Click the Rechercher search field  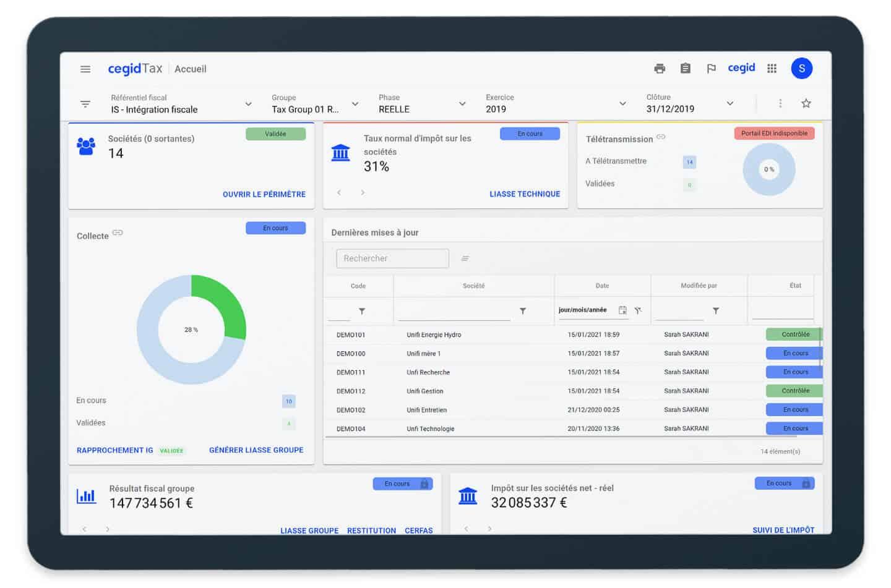click(x=392, y=258)
